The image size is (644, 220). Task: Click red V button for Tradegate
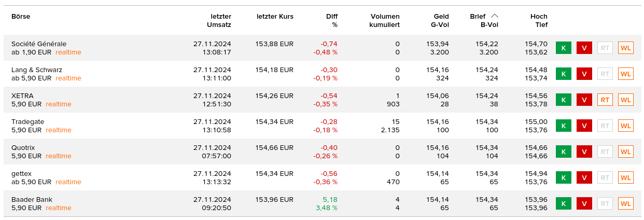[584, 126]
